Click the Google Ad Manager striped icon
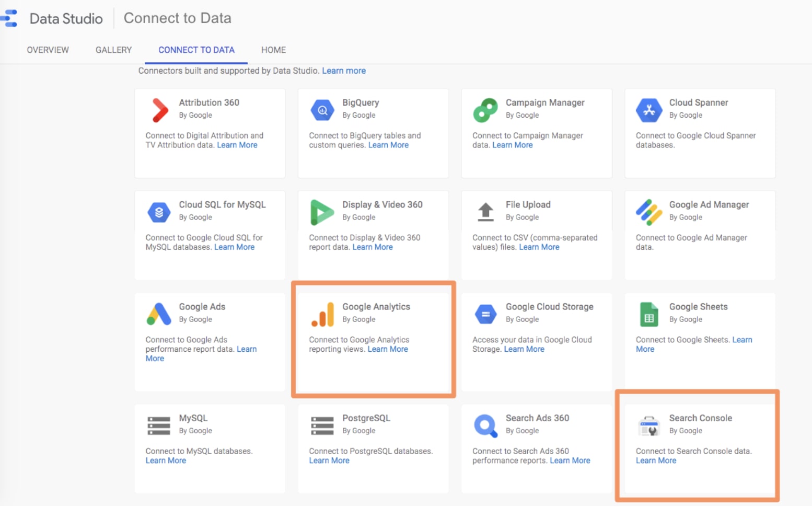This screenshot has height=507, width=812. (x=649, y=212)
